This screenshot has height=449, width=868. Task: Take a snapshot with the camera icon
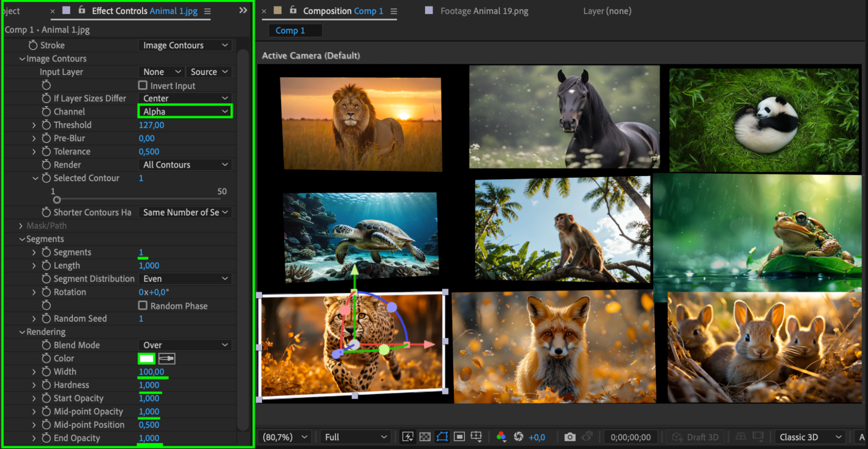[x=570, y=437]
